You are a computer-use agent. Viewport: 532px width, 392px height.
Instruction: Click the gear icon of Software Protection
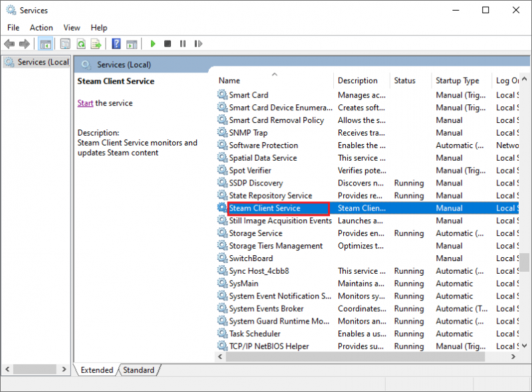(222, 145)
